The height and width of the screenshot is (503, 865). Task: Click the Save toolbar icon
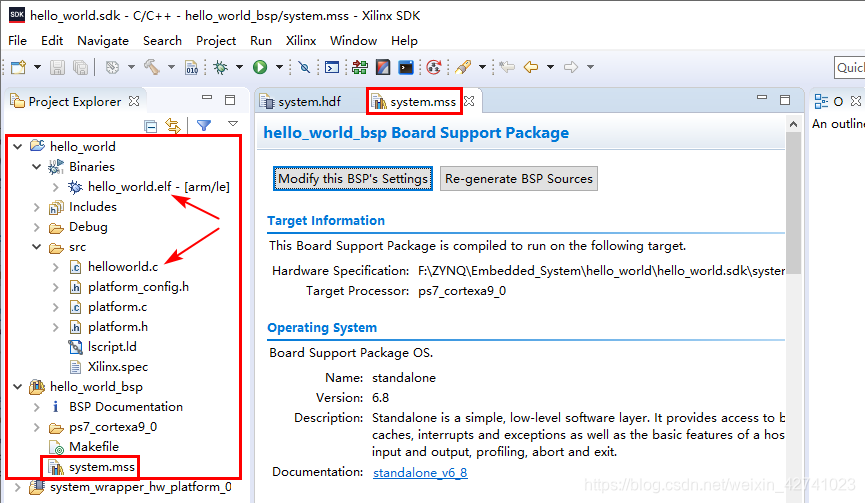tap(57, 67)
